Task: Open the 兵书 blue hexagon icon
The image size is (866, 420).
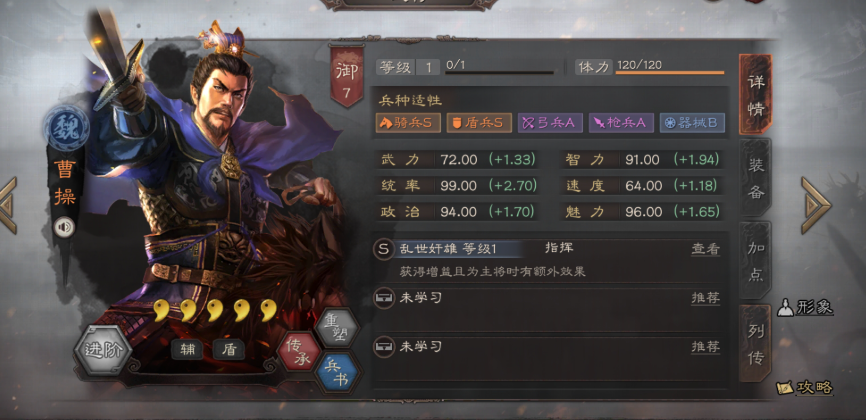Action: tap(337, 372)
